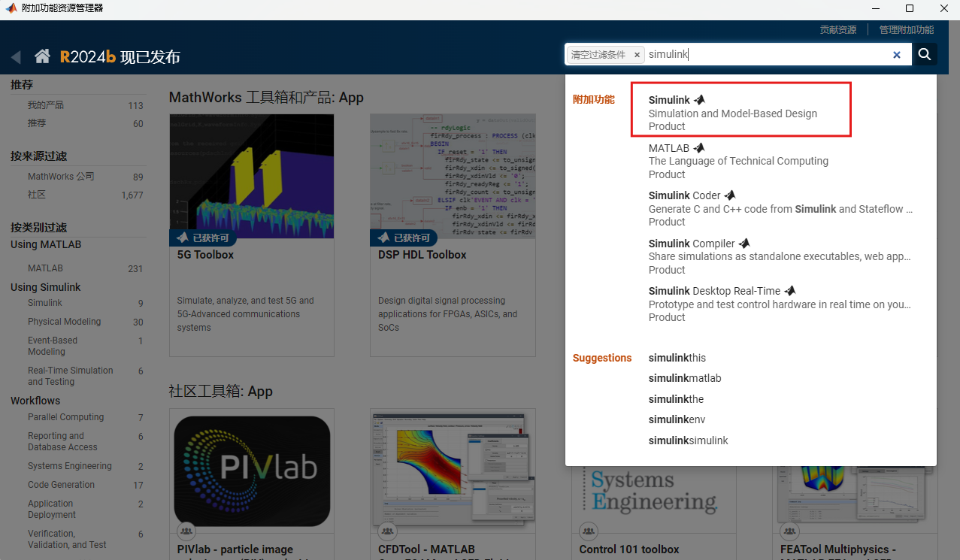Click the back arrow icon
The width and height of the screenshot is (960, 560).
(16, 57)
